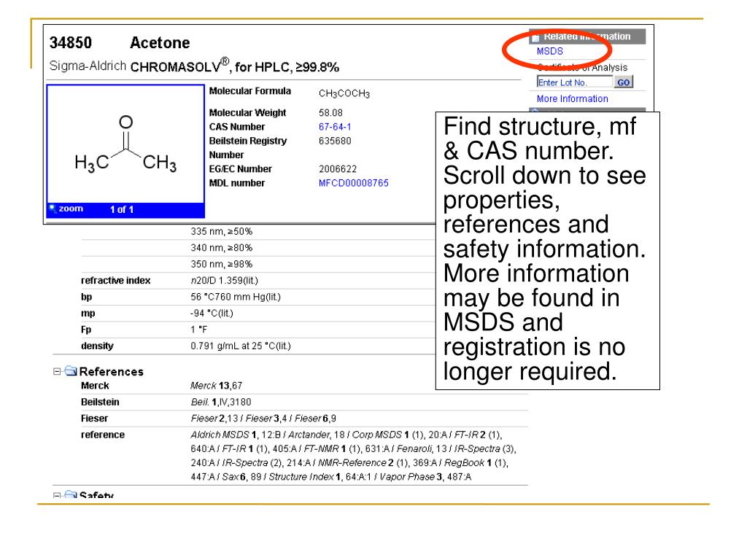Click the zoom magnifier icon under structure
The image size is (747, 560).
pyautogui.click(x=53, y=209)
